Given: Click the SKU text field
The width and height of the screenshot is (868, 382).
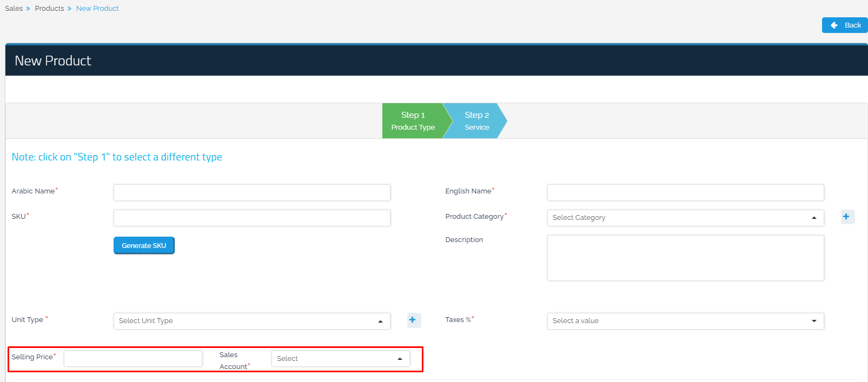Looking at the screenshot, I should click(x=251, y=218).
